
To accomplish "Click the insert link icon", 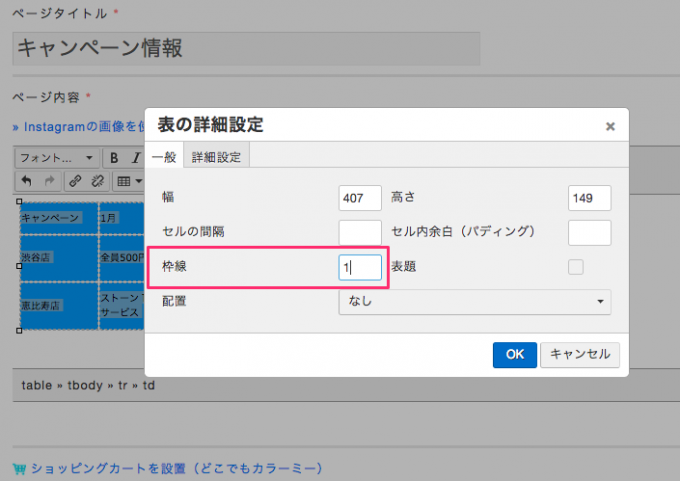I will coord(75,180).
